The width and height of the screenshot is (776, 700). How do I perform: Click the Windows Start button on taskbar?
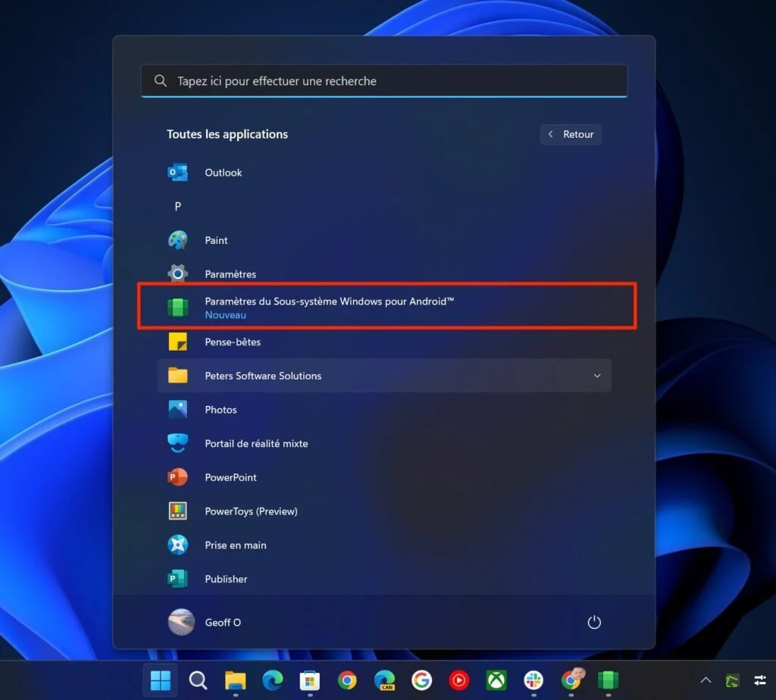pos(161,681)
